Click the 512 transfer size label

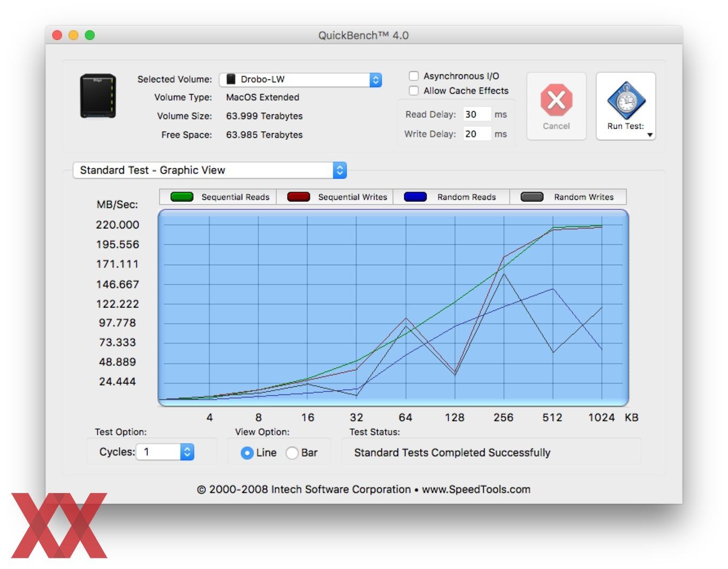[x=552, y=418]
